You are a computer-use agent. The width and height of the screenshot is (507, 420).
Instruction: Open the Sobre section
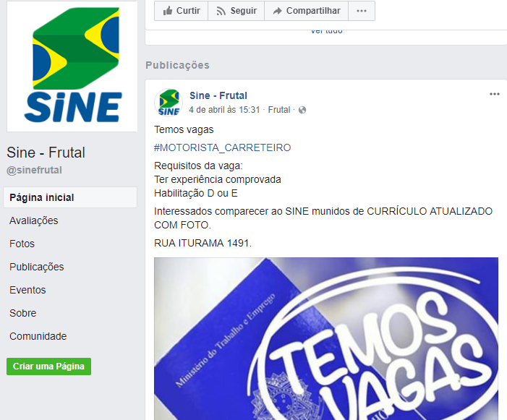pyautogui.click(x=22, y=313)
